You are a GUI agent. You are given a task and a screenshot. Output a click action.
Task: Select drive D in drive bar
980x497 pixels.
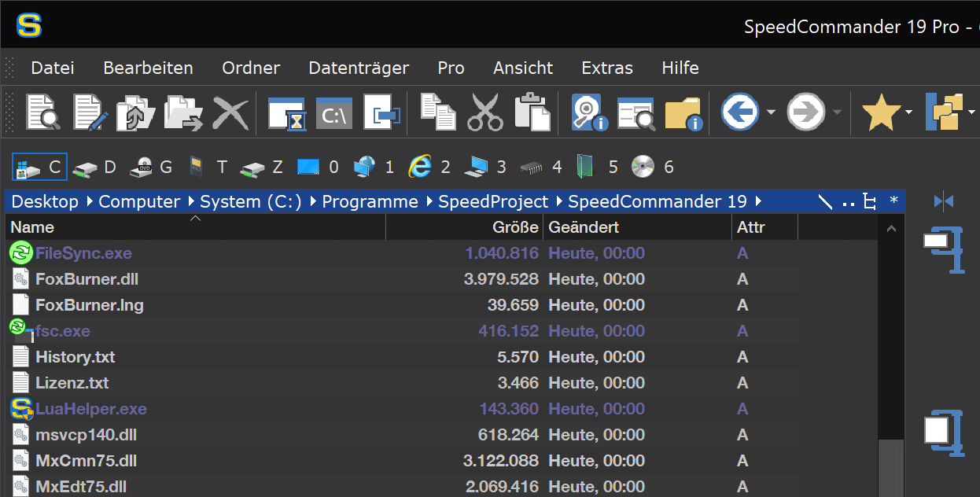[94, 167]
